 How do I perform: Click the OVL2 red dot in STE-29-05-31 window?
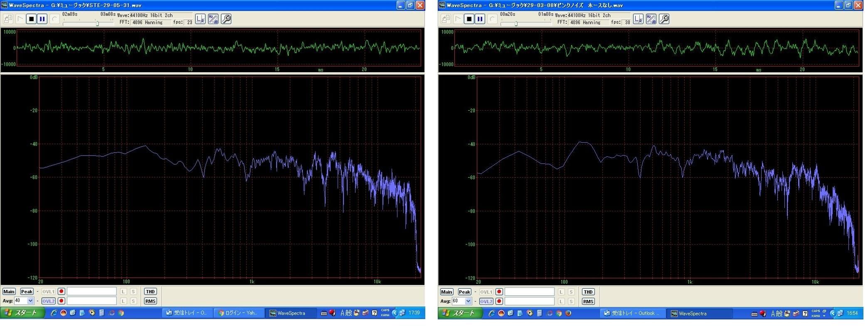[x=61, y=301]
